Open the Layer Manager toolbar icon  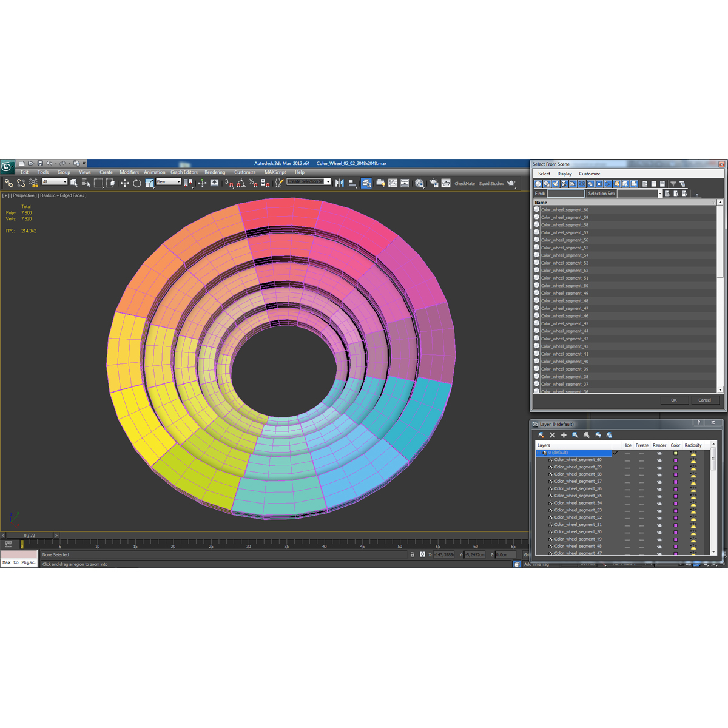[366, 183]
